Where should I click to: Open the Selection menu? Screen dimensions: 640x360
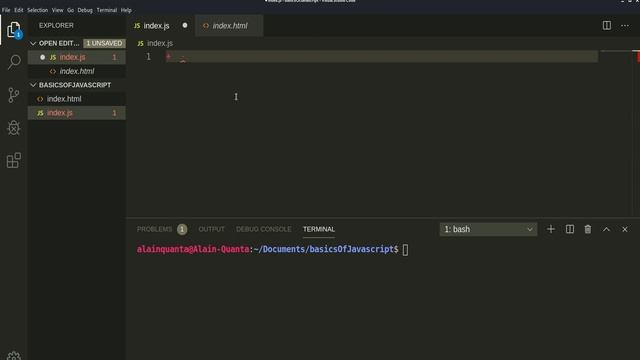pos(38,10)
